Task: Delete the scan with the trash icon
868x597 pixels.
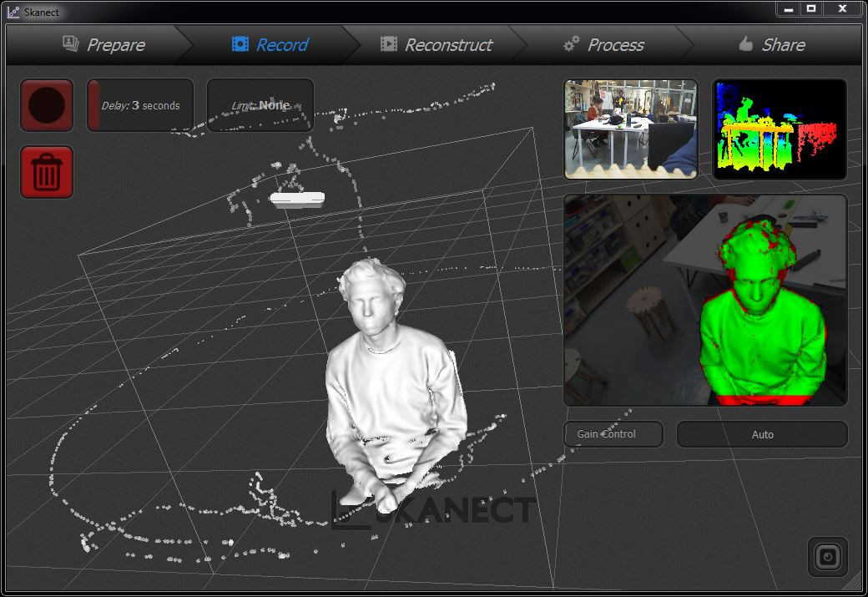Action: point(47,172)
